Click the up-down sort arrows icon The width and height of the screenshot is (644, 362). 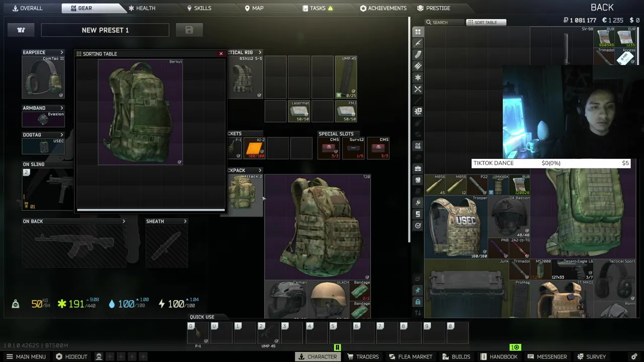pyautogui.click(x=418, y=313)
